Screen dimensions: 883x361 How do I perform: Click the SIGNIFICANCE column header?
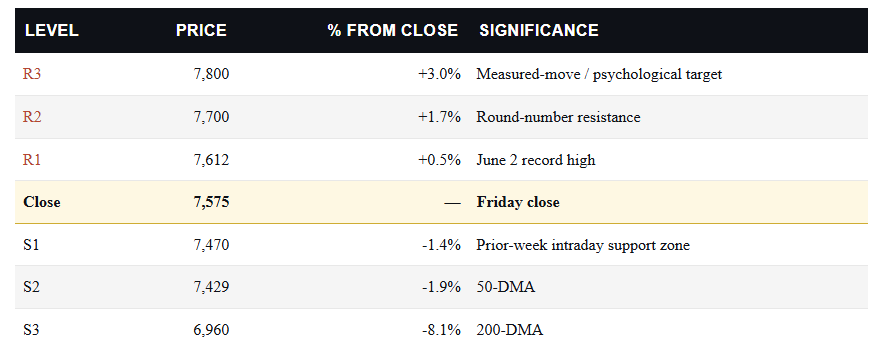pos(539,30)
